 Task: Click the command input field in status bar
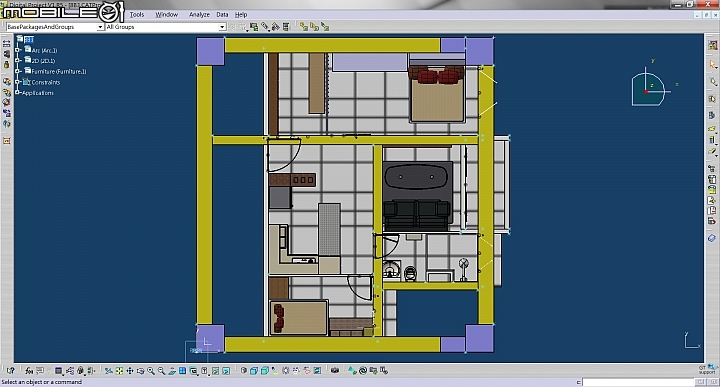click(638, 382)
